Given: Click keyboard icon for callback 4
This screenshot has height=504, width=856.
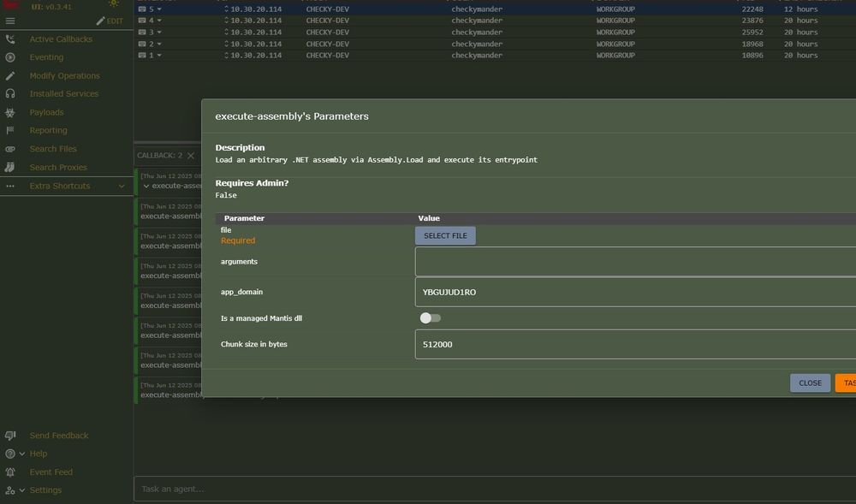Looking at the screenshot, I should (142, 21).
